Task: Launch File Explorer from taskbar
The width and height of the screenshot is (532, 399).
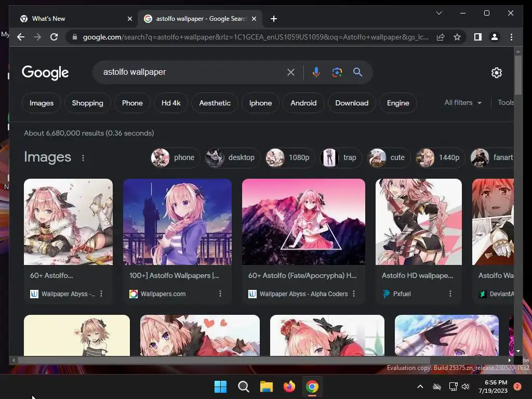Action: pos(267,387)
